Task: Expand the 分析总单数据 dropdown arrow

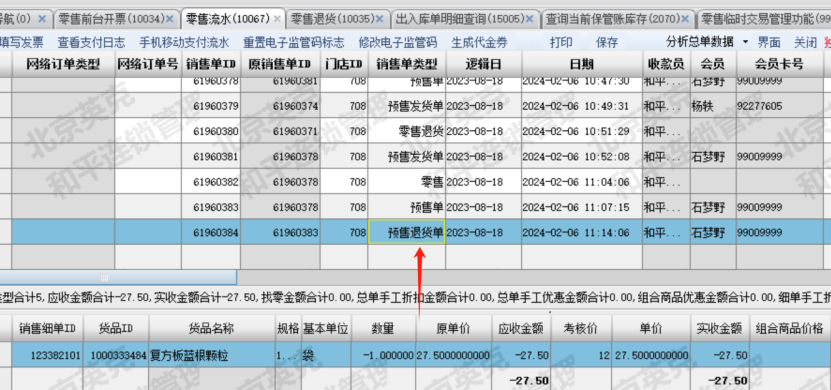Action: 746,42
